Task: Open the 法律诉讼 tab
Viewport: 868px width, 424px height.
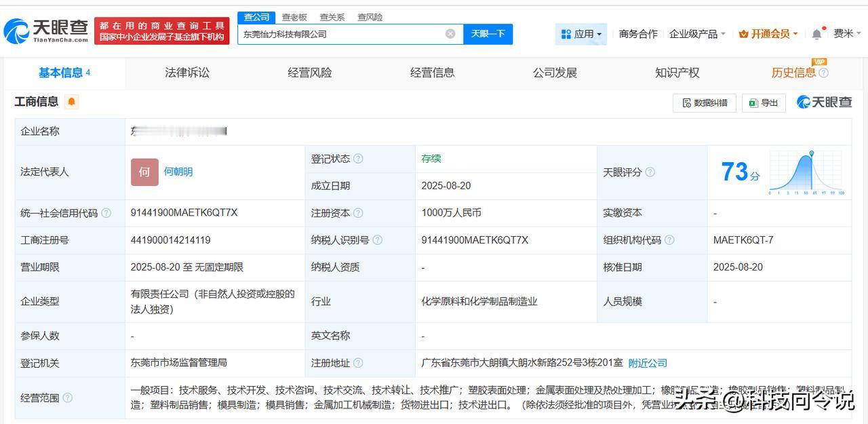Action: coord(187,73)
